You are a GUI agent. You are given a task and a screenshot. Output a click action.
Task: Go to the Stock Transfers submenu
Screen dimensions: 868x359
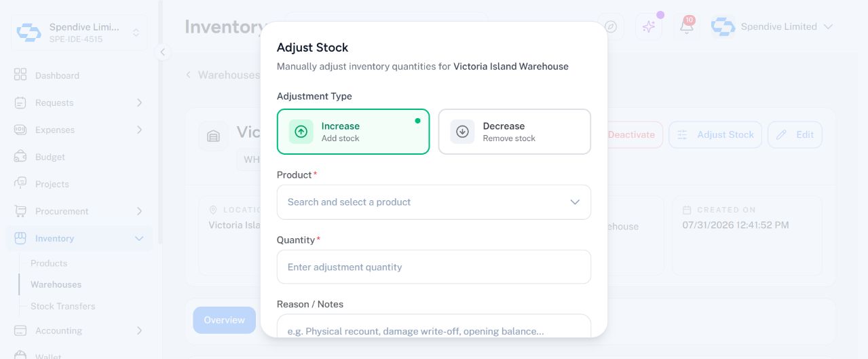point(62,306)
